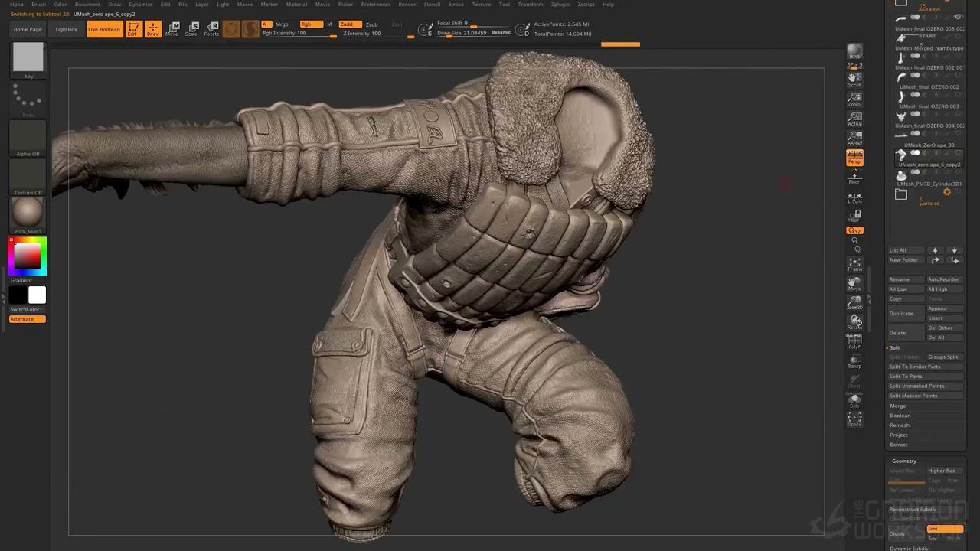Toggle Live Boolean mode

click(x=104, y=29)
